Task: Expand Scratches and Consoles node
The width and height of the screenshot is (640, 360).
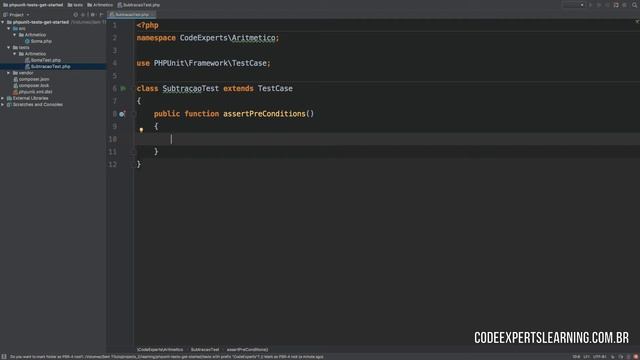Action: (3, 104)
